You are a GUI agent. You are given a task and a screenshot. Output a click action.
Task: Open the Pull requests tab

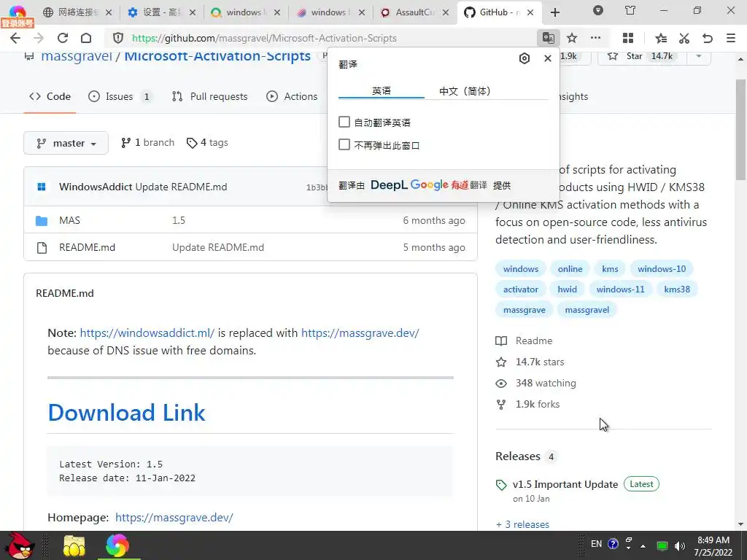pyautogui.click(x=209, y=97)
